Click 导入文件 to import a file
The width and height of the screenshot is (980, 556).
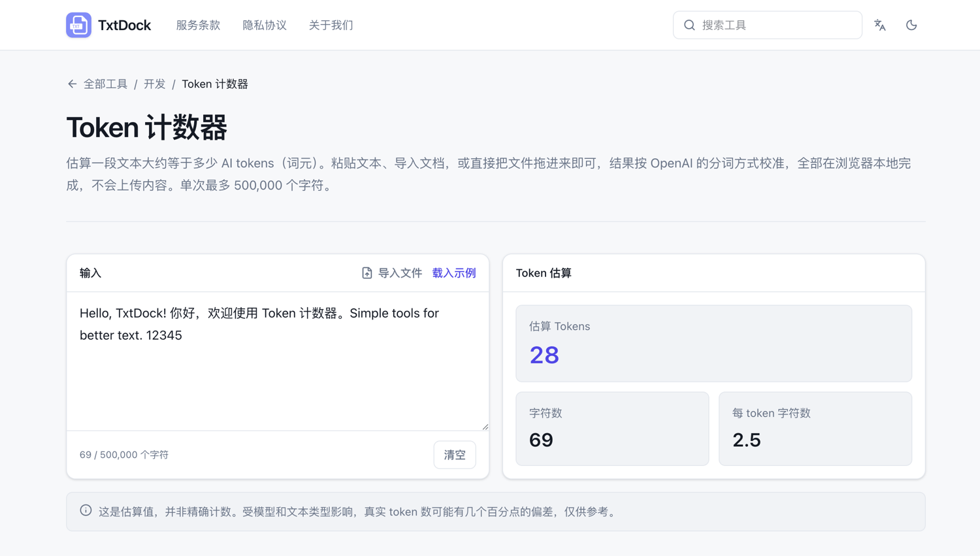(x=392, y=273)
